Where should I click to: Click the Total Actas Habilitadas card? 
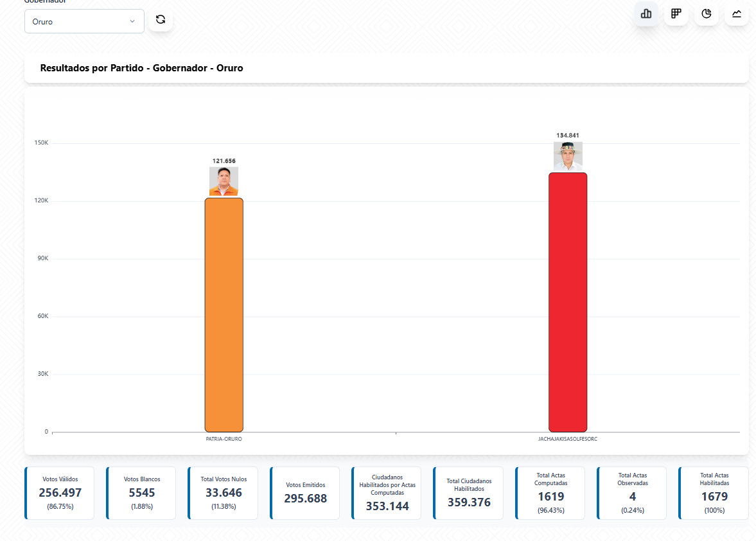(714, 493)
